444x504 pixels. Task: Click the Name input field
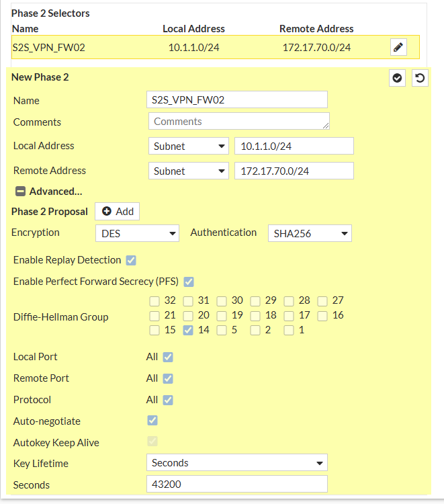click(237, 99)
